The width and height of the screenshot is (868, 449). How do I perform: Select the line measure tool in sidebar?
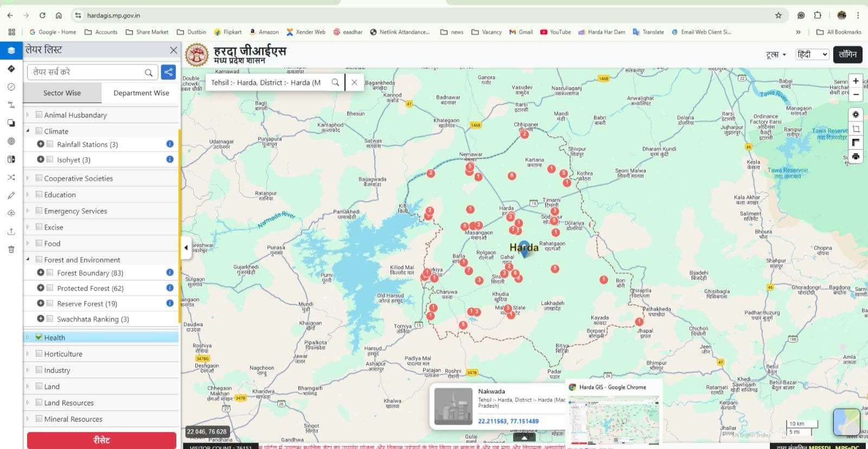click(11, 105)
